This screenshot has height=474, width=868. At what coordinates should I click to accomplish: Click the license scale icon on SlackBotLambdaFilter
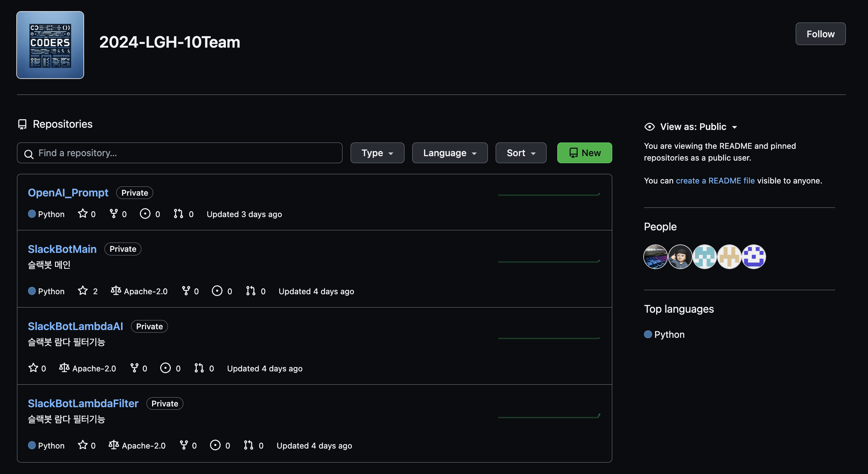pos(114,445)
